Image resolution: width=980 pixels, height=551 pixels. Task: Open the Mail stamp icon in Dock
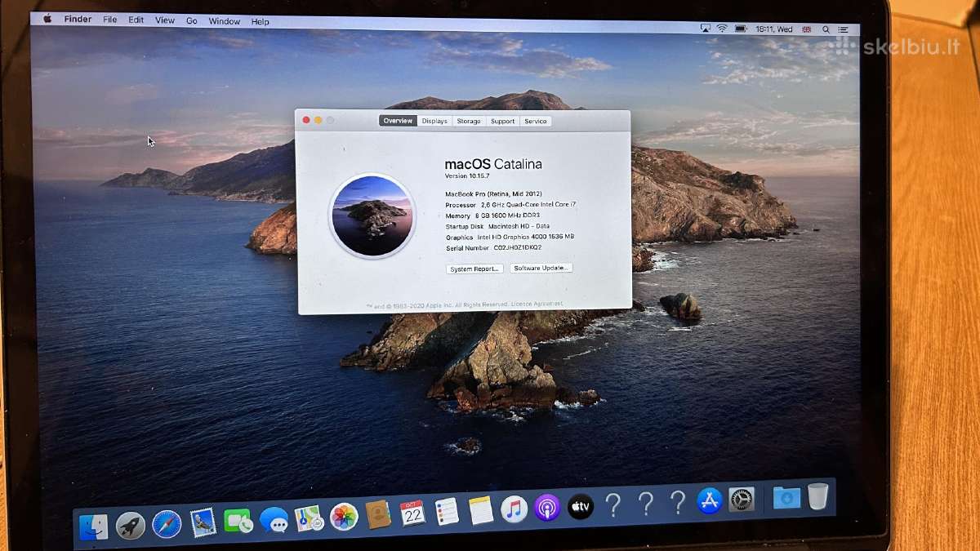(x=203, y=522)
